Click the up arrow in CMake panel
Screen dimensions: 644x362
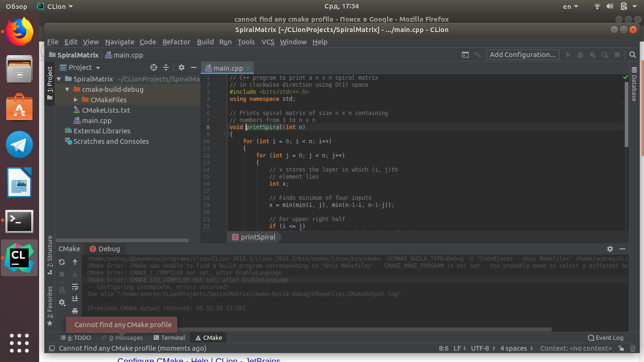tap(75, 262)
